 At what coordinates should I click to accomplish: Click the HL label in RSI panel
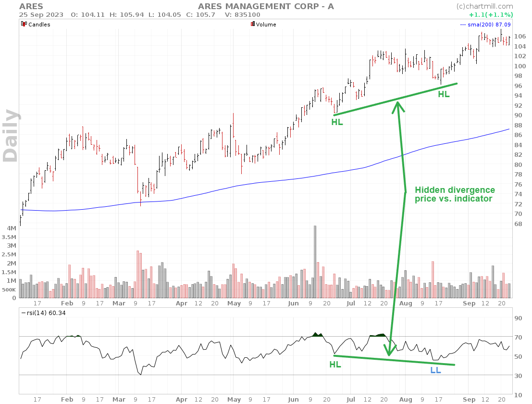335,365
